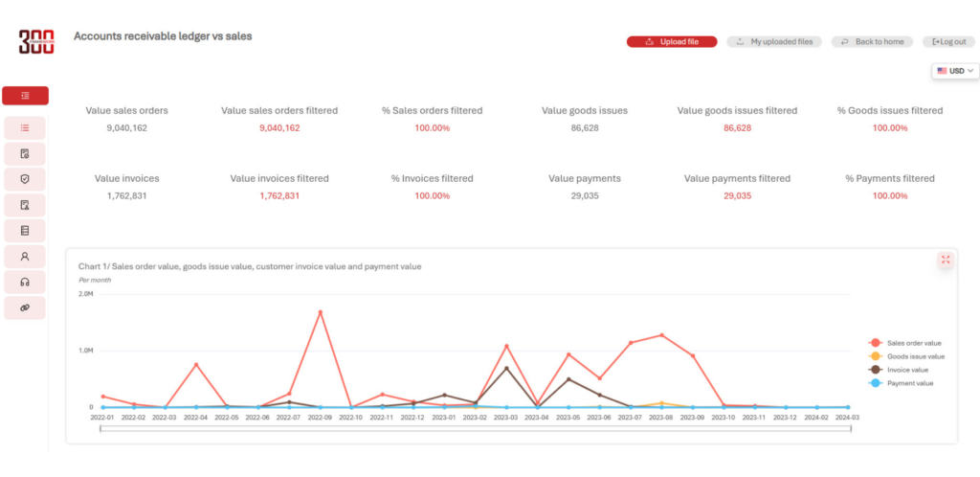The width and height of the screenshot is (980, 477).
Task: Open the list view sidebar icon
Action: 25,127
